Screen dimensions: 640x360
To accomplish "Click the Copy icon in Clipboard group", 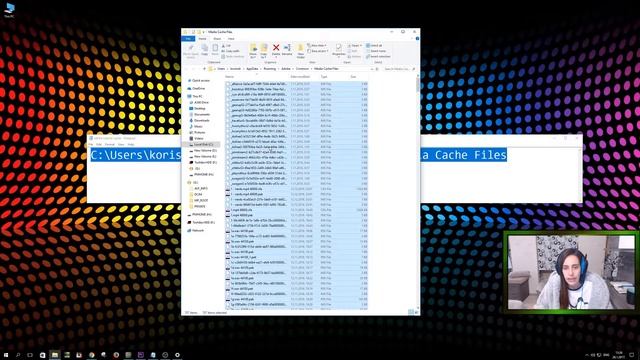I will 204,50.
